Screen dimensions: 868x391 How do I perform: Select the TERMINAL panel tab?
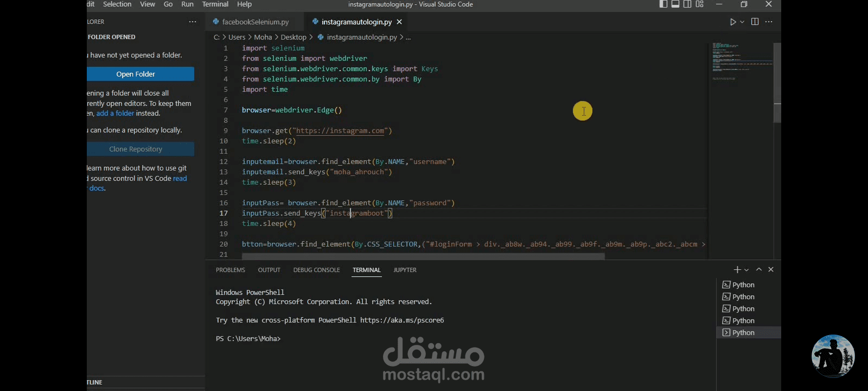point(367,270)
